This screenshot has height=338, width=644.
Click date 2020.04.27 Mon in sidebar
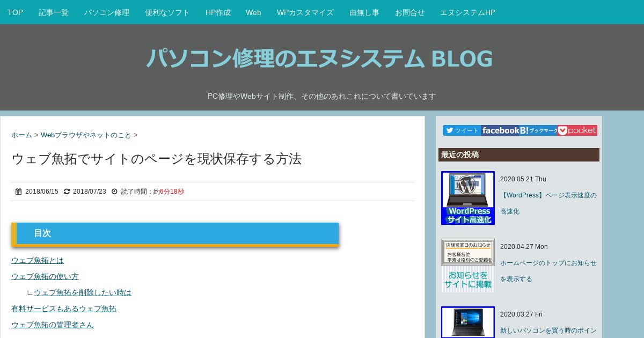coord(524,247)
